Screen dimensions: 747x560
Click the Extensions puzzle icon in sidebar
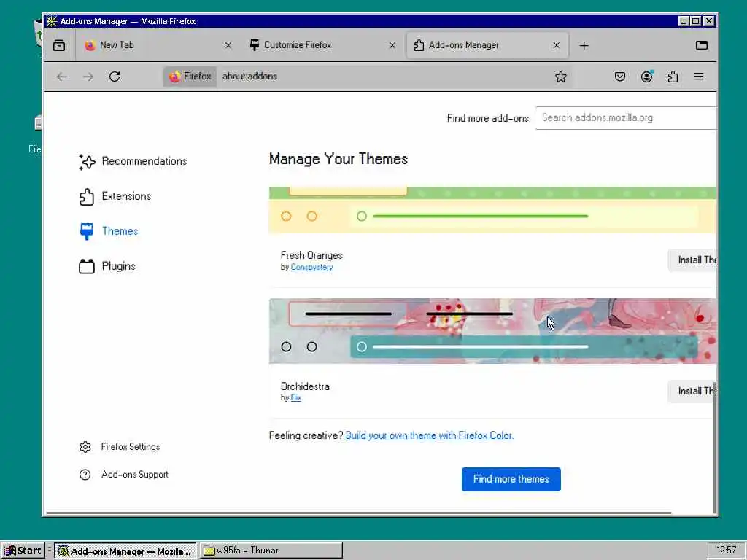tap(87, 197)
